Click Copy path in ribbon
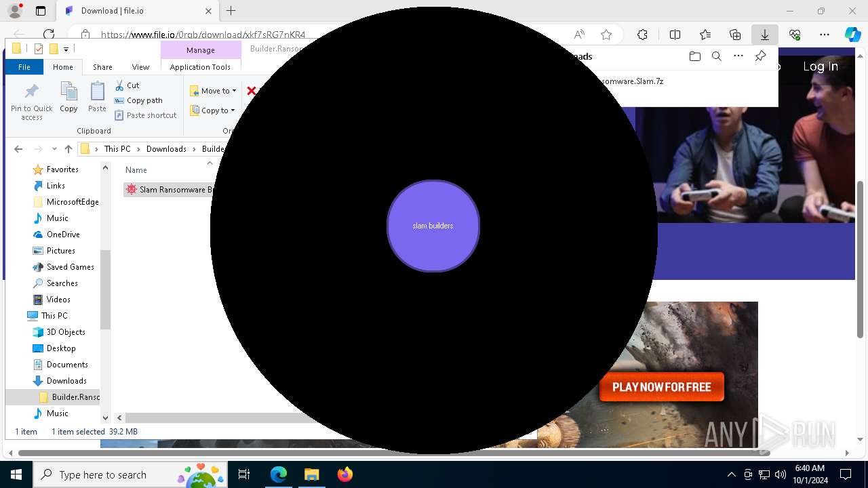This screenshot has height=488, width=868. pos(138,100)
